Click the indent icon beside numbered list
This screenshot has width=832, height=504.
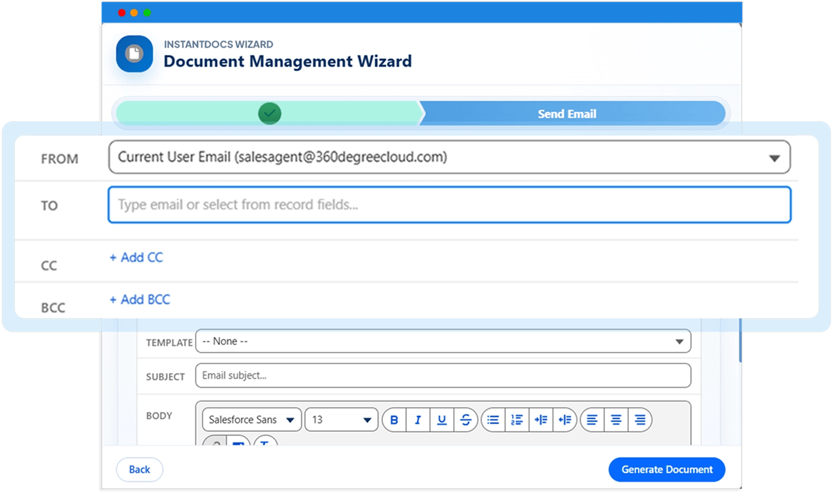point(541,420)
